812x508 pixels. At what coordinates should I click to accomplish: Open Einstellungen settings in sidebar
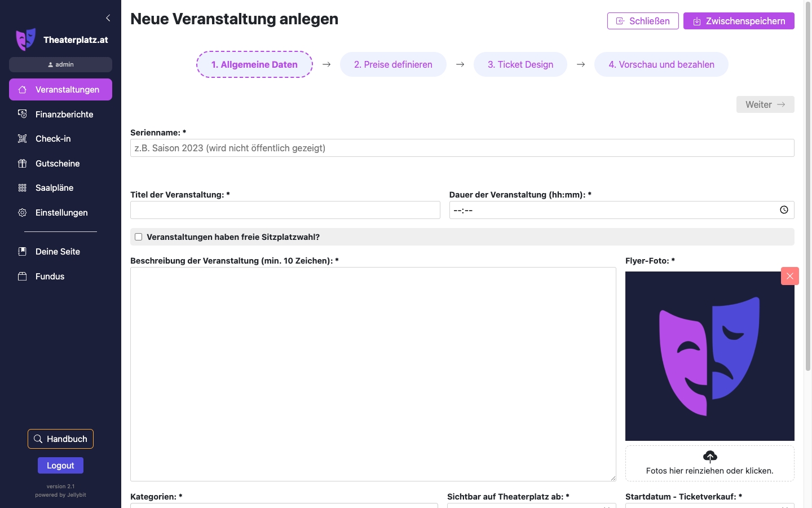click(60, 213)
